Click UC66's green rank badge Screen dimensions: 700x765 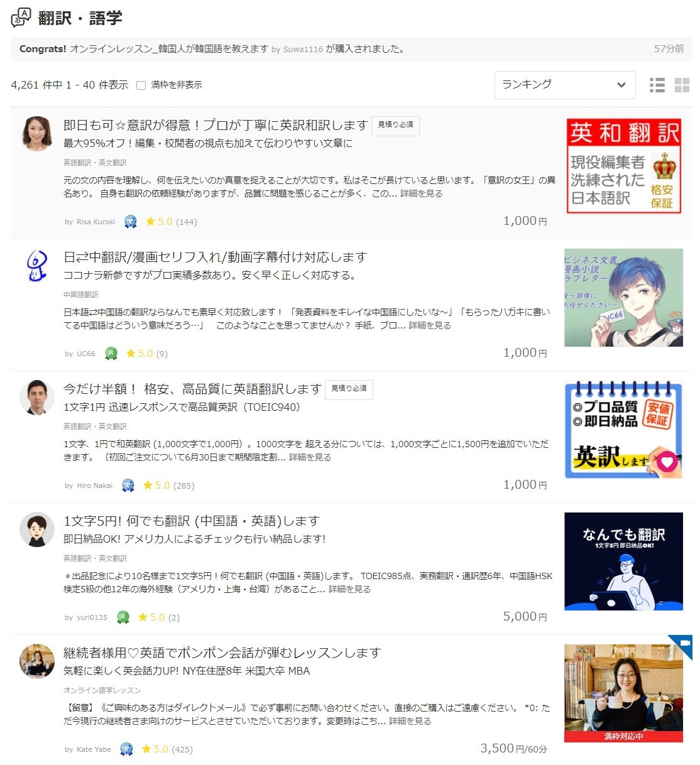coord(111,353)
